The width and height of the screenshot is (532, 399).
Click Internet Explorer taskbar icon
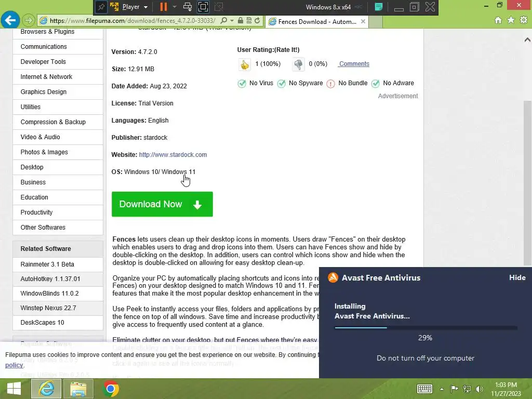click(x=46, y=389)
